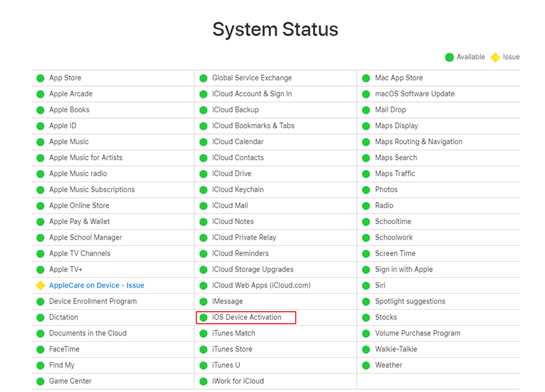Select the Apple Arcade entry

click(71, 94)
